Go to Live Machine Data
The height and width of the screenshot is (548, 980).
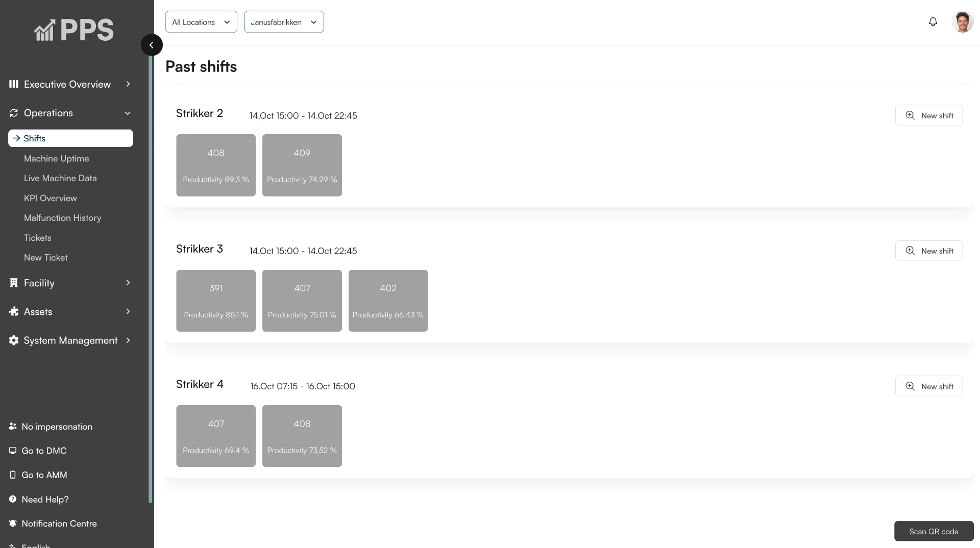pyautogui.click(x=60, y=178)
